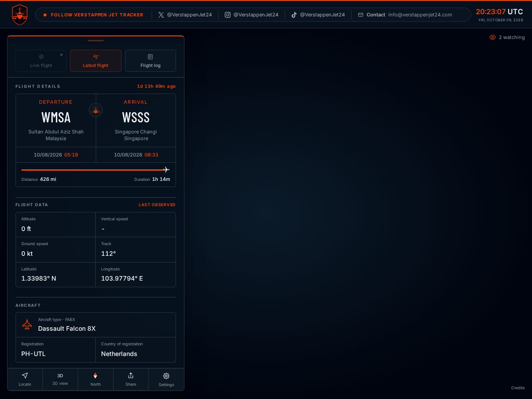Click Sultan Abdul Aziz Shah airport name

click(56, 132)
